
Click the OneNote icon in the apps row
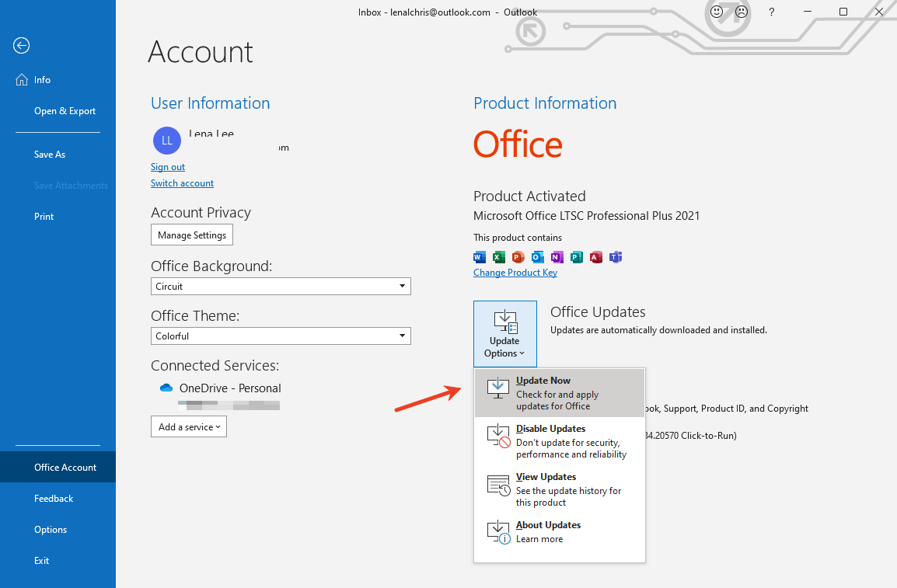tap(557, 257)
